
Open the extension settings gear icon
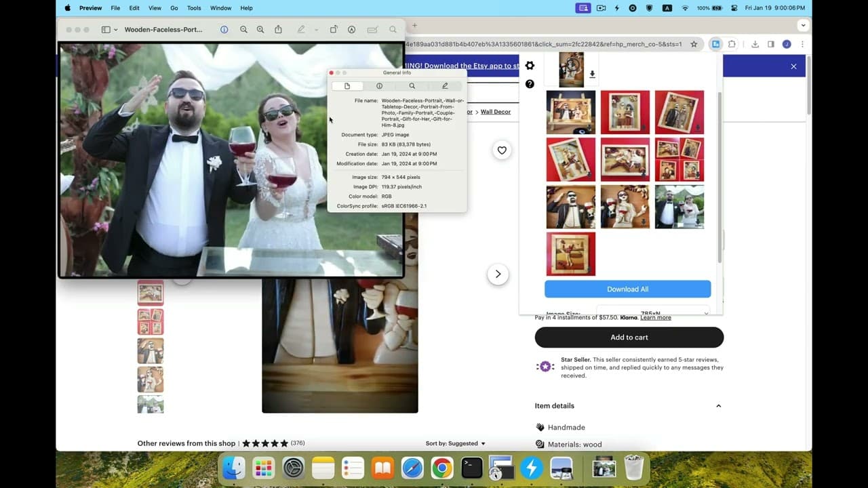pos(530,66)
